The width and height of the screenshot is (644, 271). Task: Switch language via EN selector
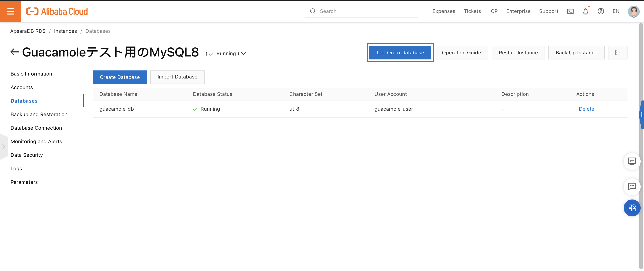[x=616, y=11]
